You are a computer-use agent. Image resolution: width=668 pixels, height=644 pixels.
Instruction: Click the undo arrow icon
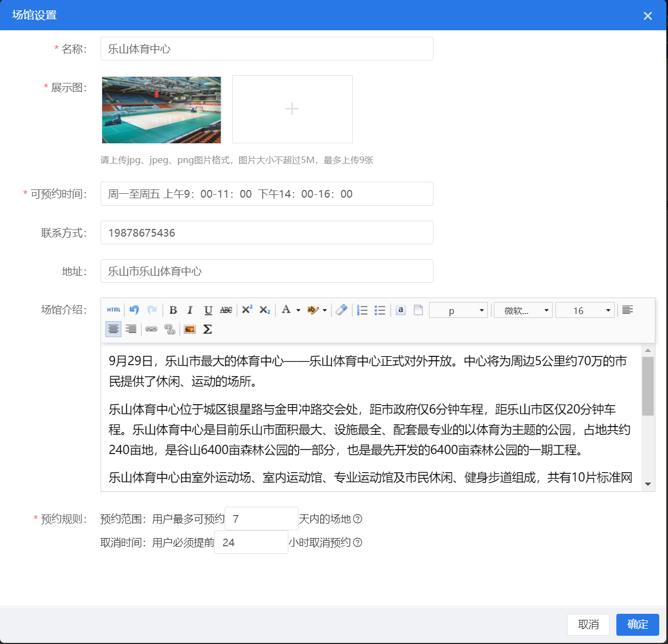[135, 310]
